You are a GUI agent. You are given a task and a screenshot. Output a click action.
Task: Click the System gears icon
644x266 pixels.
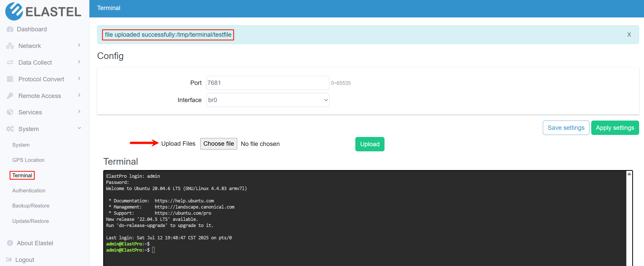pyautogui.click(x=10, y=129)
